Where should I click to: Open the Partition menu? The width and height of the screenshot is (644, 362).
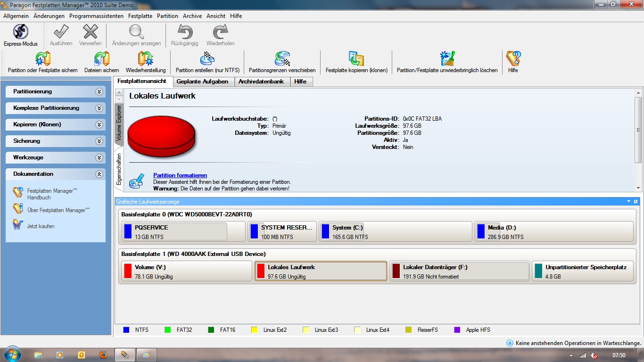(167, 16)
